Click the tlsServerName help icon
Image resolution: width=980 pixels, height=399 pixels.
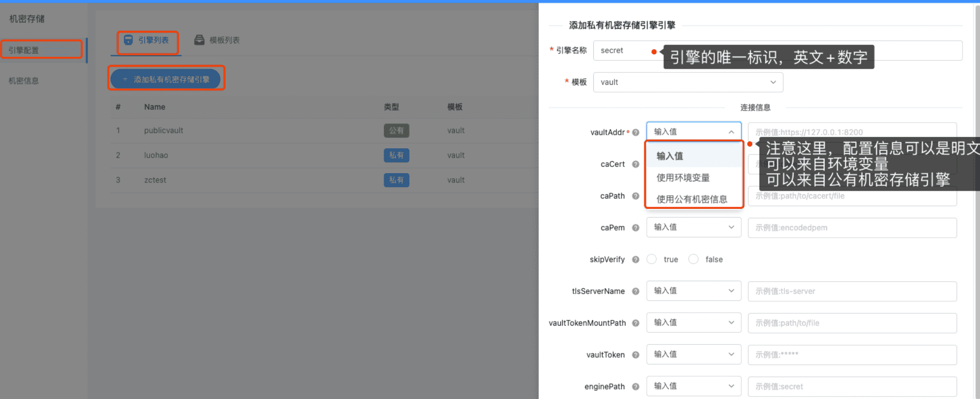click(636, 291)
